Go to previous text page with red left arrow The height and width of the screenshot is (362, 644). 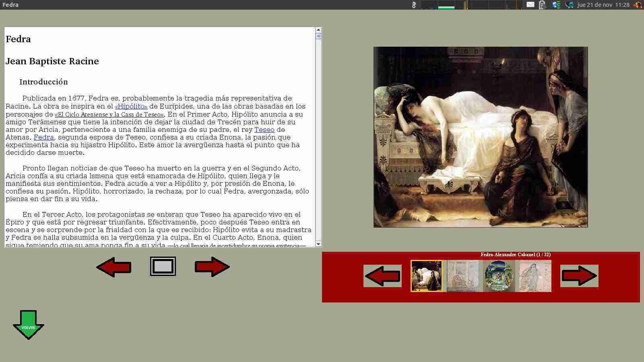114,267
